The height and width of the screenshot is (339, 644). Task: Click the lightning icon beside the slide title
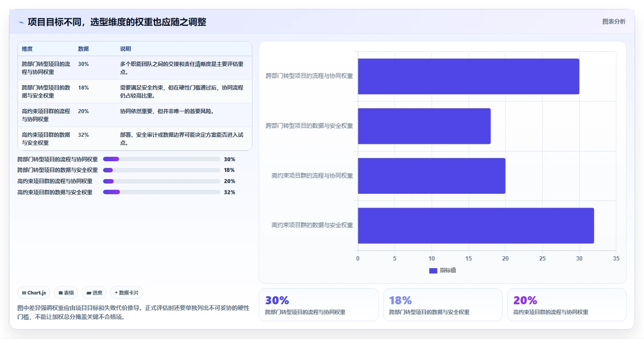click(x=21, y=22)
